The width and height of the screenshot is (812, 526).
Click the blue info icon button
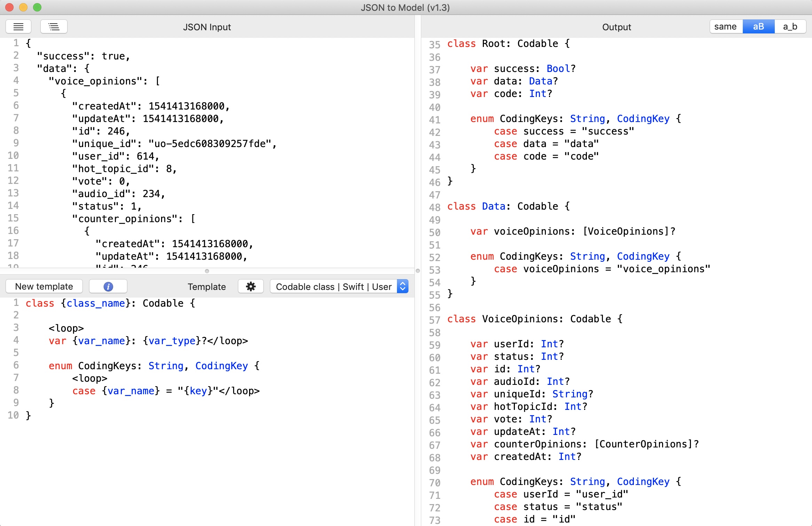click(x=108, y=286)
